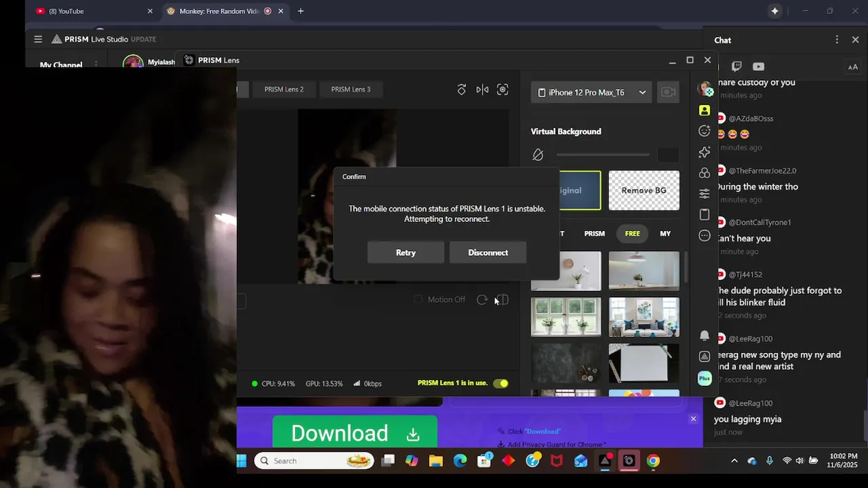Screen dimensions: 868x488
Task: Click the flip horizontal mirror icon
Action: [482, 89]
